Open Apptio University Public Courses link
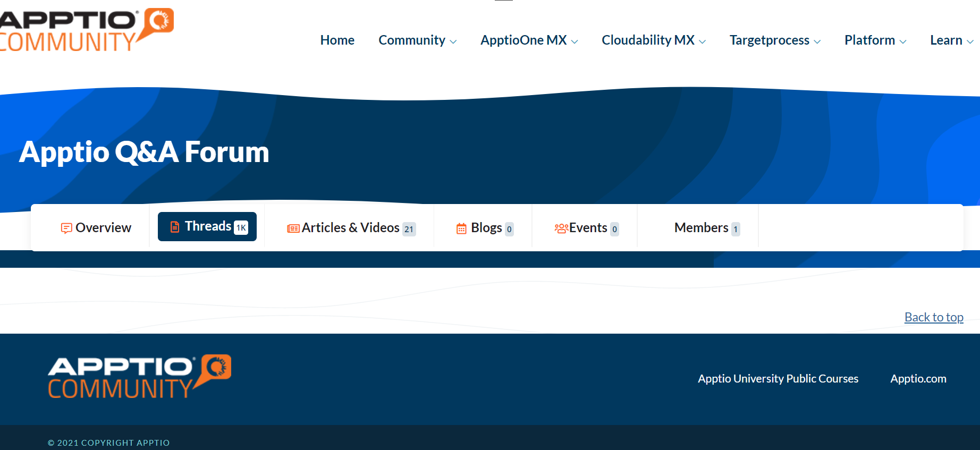 tap(778, 378)
